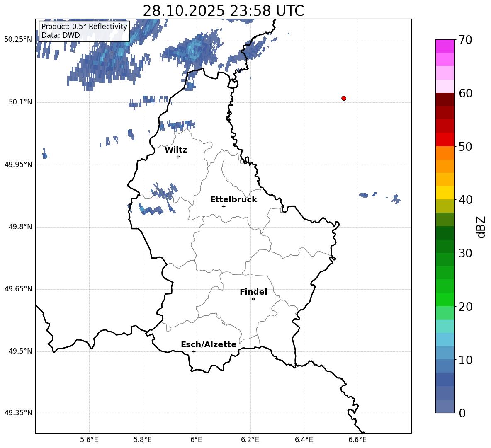The image size is (491, 448).
Task: Click the colorbar tick label 40
Action: [465, 200]
